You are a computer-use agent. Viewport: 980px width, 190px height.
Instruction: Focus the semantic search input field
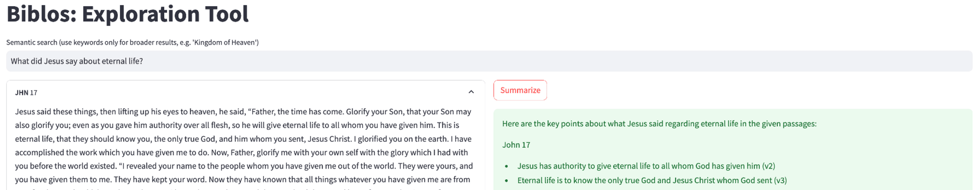489,61
